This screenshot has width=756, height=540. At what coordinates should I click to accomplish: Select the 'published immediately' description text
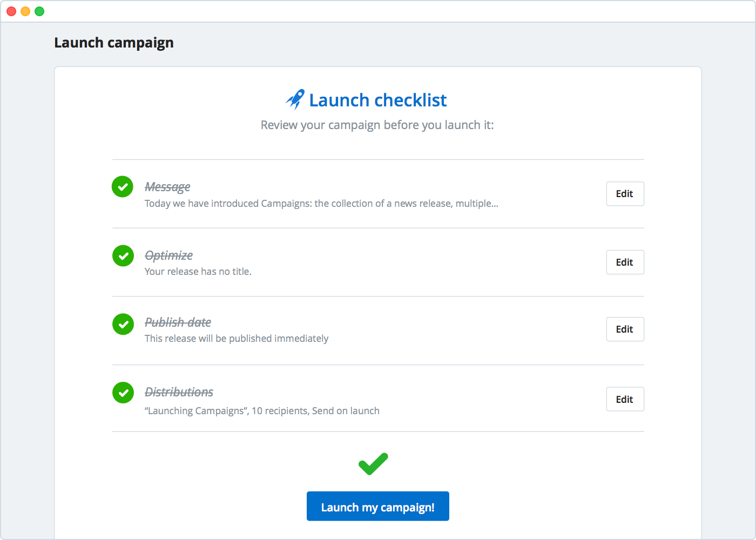pyautogui.click(x=237, y=339)
